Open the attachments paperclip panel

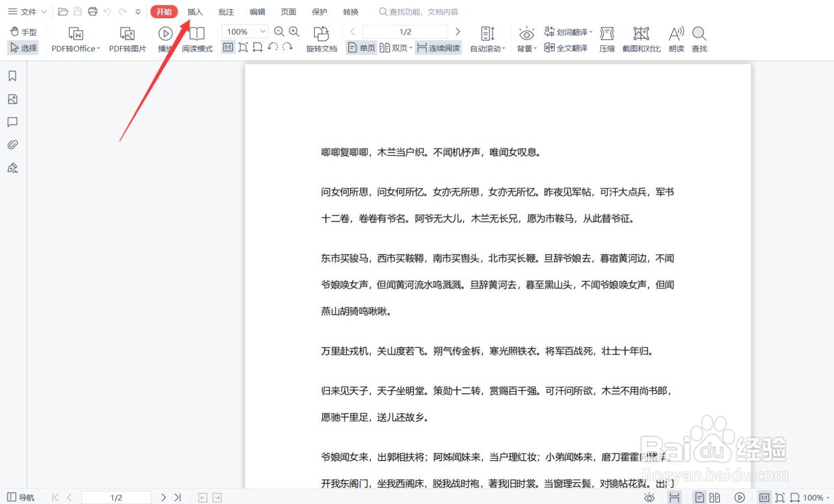pyautogui.click(x=13, y=144)
